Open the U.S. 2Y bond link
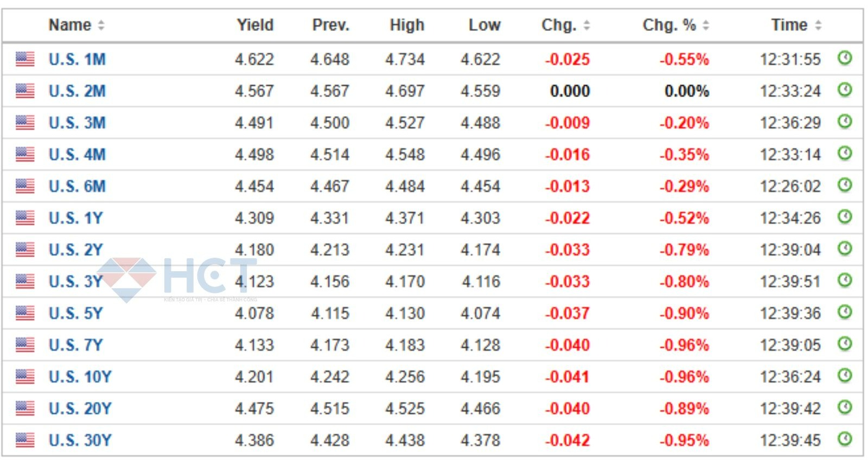 tap(75, 250)
